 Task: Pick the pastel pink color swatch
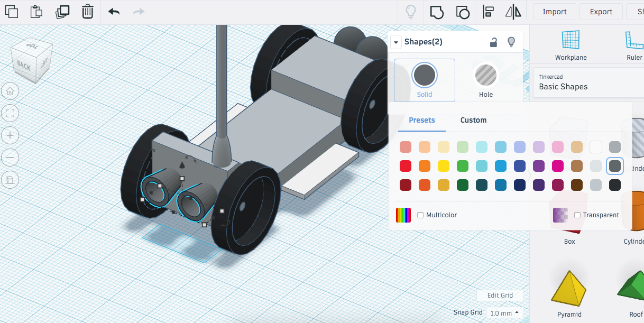(558, 147)
